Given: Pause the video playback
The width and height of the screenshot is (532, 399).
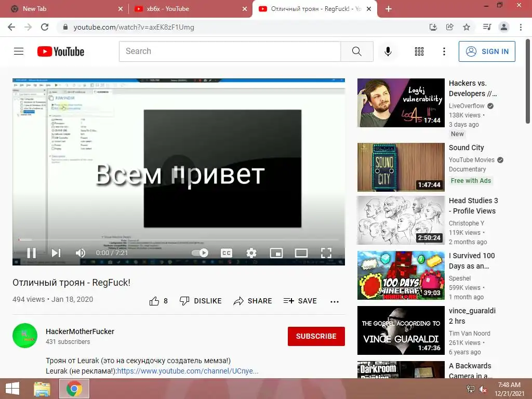Looking at the screenshot, I should [x=32, y=253].
